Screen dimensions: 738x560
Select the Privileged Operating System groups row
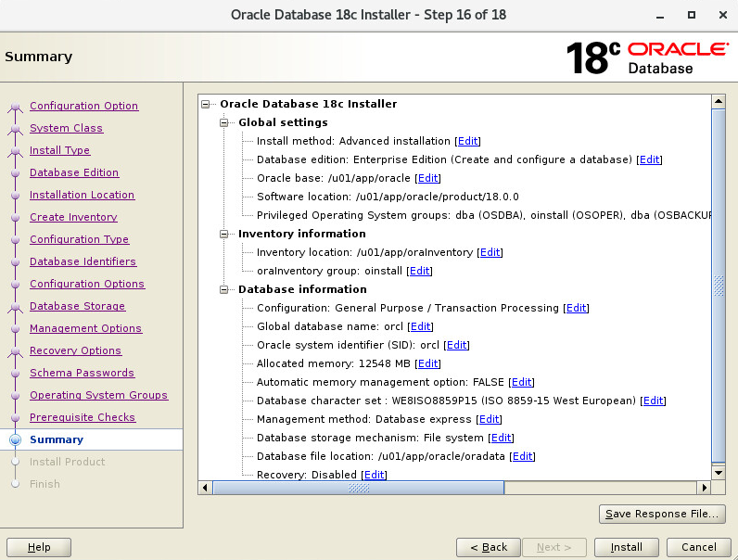click(x=484, y=215)
